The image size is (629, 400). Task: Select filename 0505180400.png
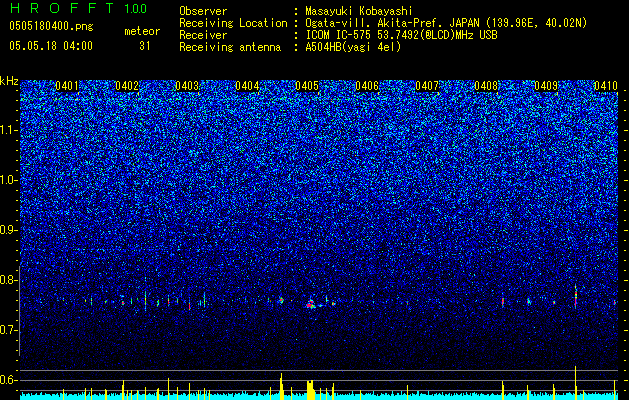pos(51,27)
